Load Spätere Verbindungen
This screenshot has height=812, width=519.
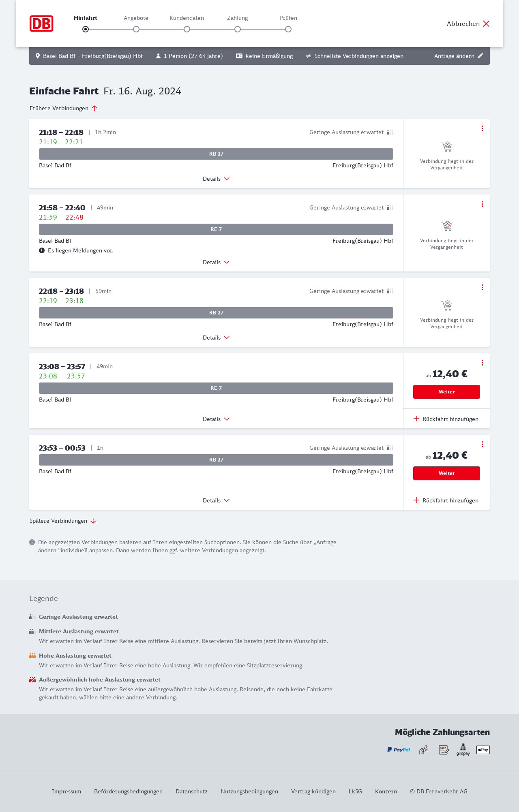pos(63,521)
